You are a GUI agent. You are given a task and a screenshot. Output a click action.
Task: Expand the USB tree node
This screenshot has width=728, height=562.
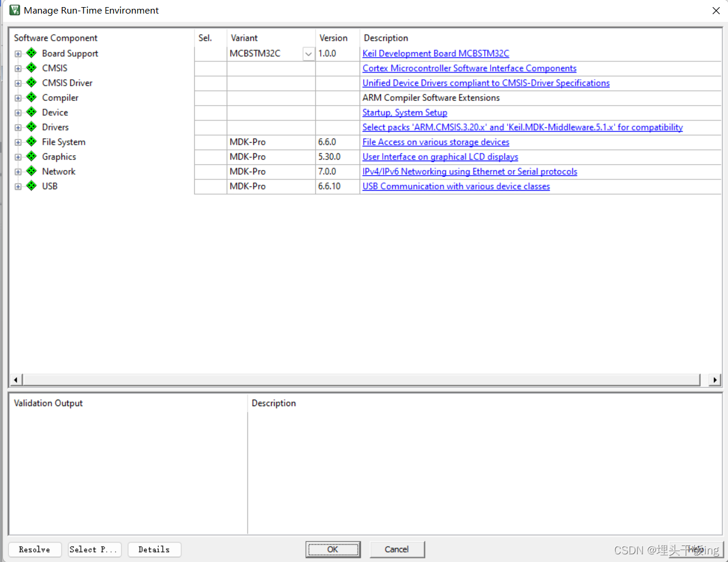point(18,187)
